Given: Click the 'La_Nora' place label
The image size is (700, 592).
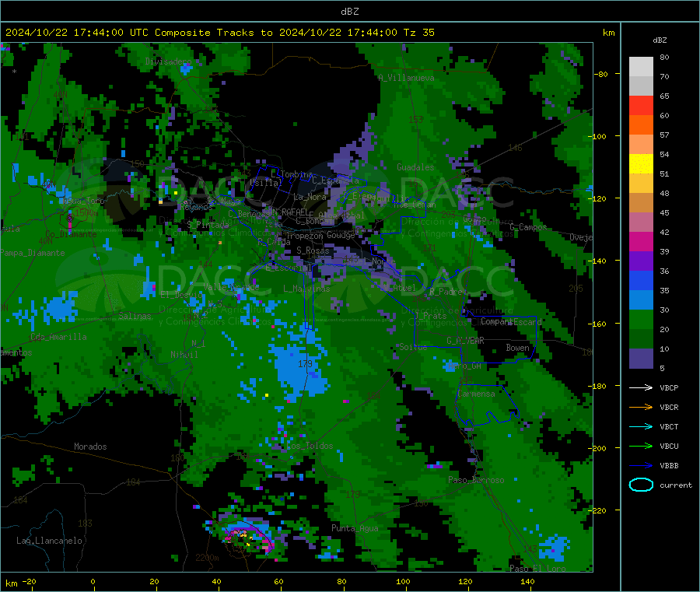Looking at the screenshot, I should [x=310, y=197].
